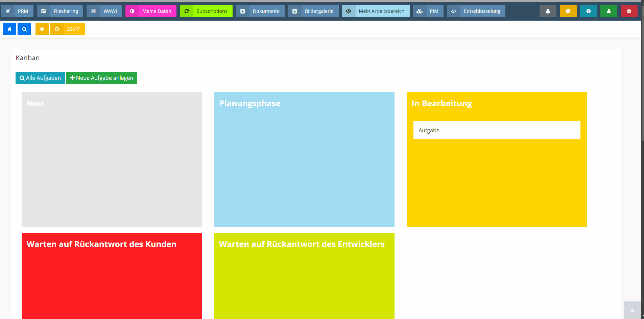Open settings with the red gear icon
Viewport: 644px width, 319px height.
(629, 11)
